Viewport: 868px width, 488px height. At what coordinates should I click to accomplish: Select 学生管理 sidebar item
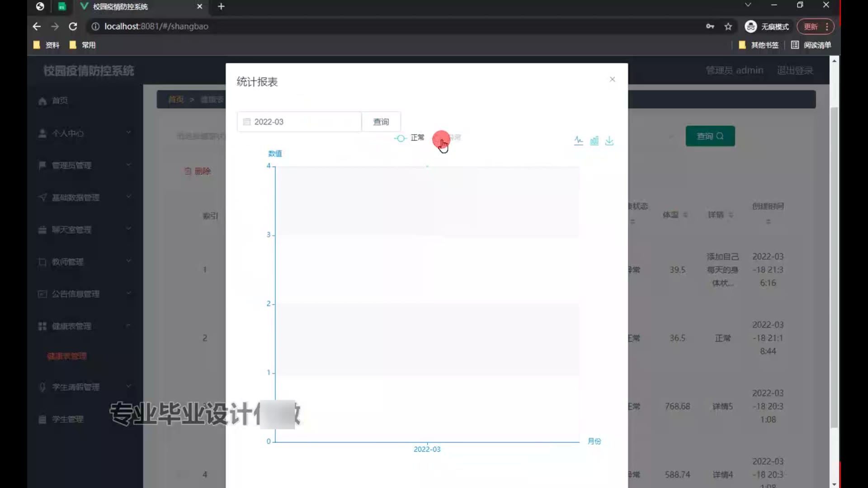click(67, 419)
